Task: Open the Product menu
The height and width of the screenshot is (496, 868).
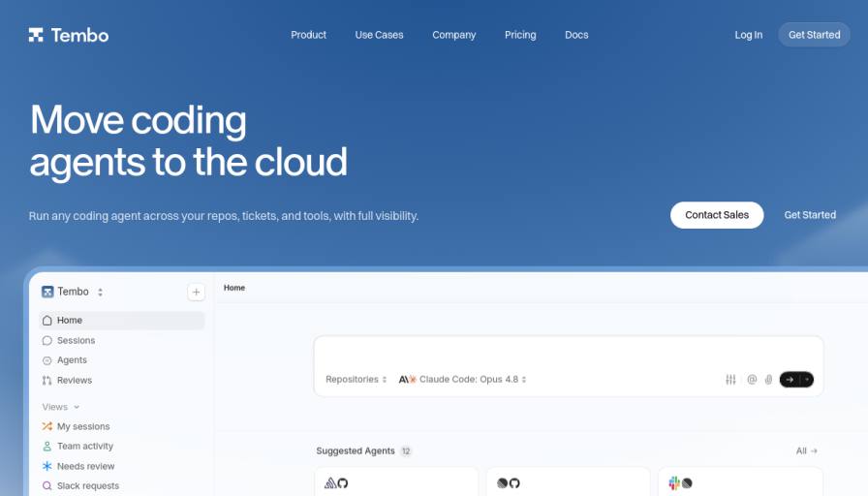Action: (x=308, y=35)
